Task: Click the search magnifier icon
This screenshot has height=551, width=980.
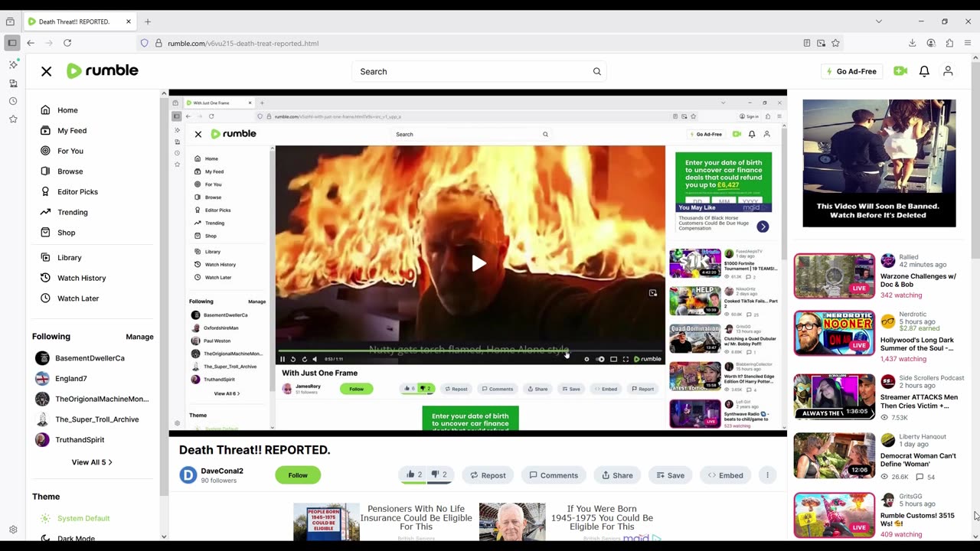Action: [597, 71]
